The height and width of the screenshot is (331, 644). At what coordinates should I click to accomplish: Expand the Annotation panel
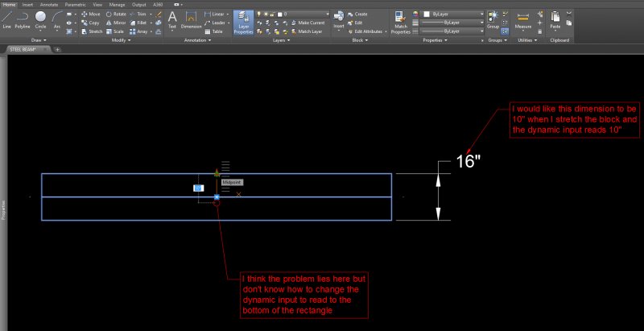(x=197, y=40)
